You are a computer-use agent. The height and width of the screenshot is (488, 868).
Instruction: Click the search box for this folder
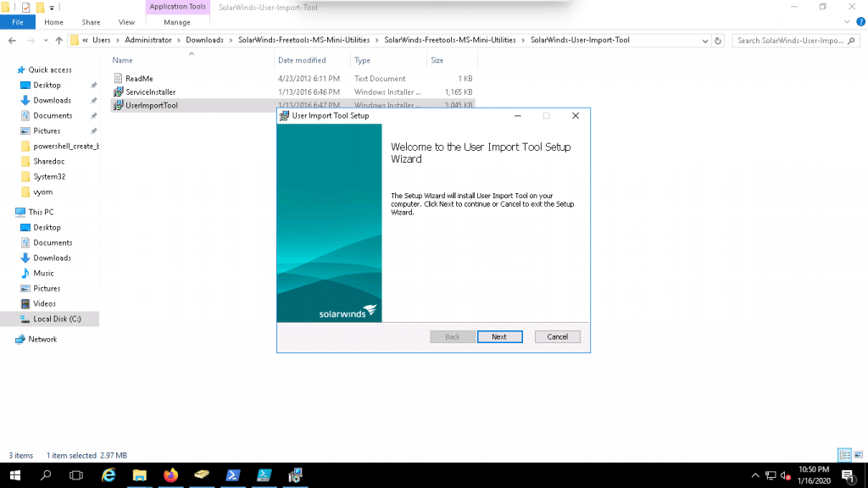point(793,40)
